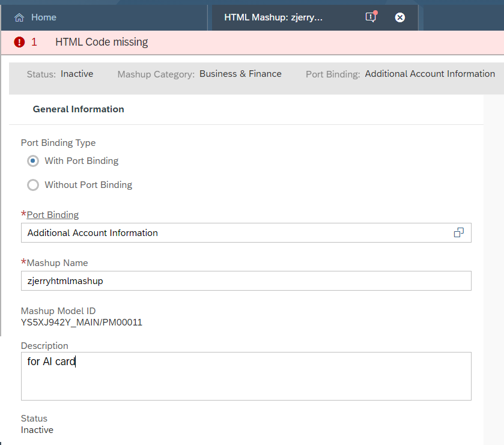Open the Port Binding value help icon
The height and width of the screenshot is (445, 504).
tap(459, 233)
